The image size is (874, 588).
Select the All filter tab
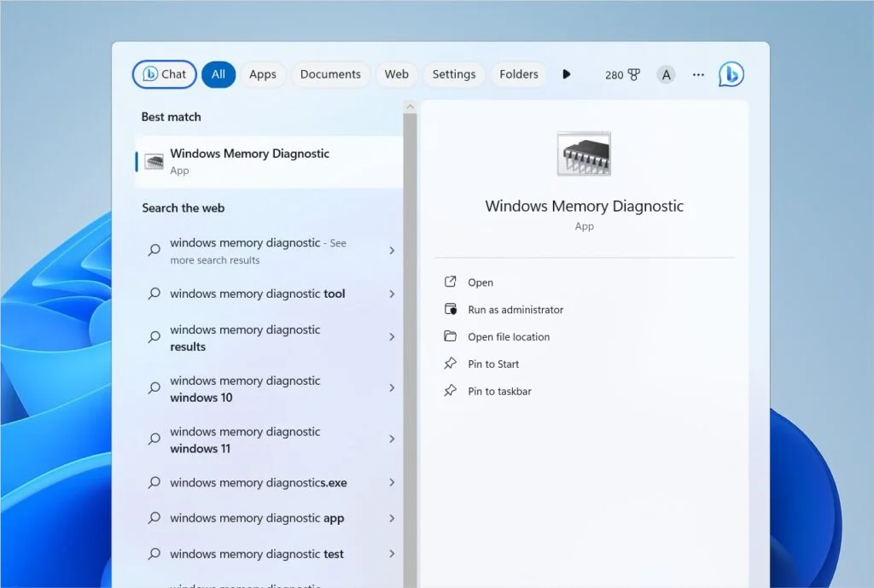(218, 74)
